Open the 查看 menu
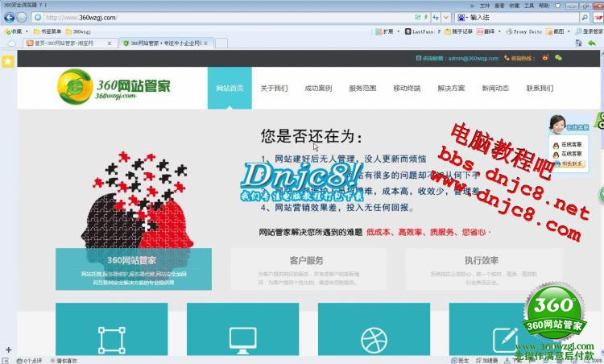This screenshot has width=604, height=364. click(499, 6)
